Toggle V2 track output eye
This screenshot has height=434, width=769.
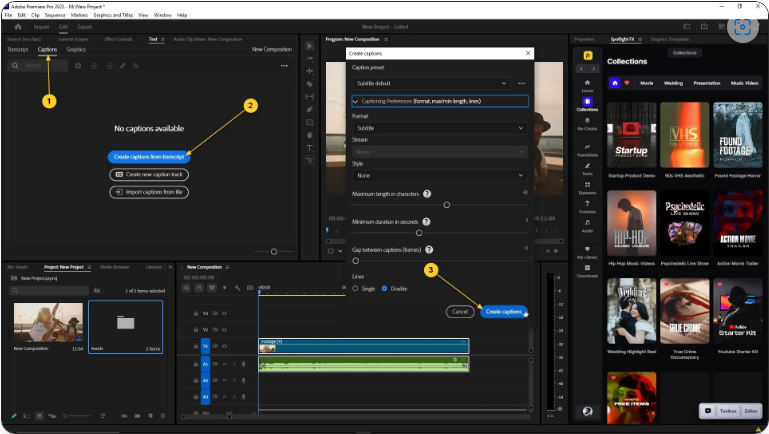pyautogui.click(x=225, y=330)
